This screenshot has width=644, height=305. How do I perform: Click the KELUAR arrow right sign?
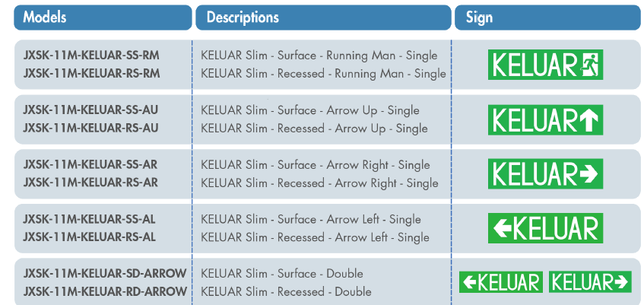pos(545,173)
